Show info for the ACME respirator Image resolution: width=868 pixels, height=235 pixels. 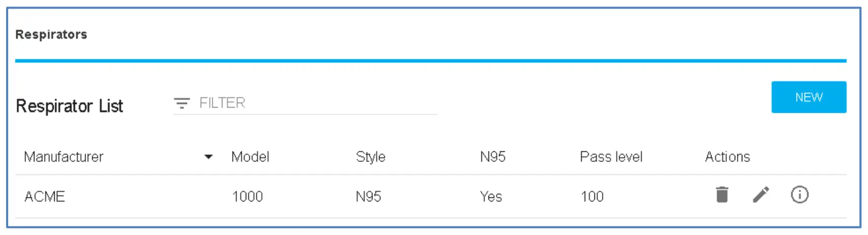tap(799, 195)
